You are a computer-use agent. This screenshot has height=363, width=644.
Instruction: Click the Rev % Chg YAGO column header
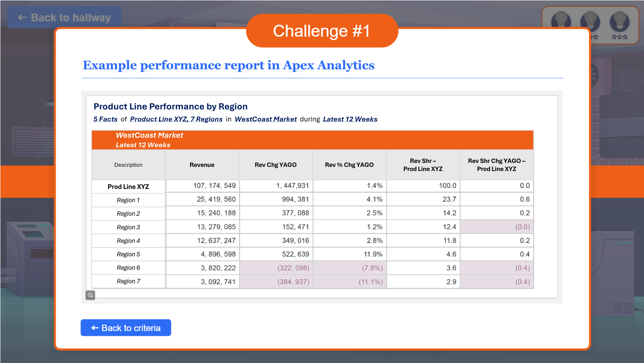[349, 164]
